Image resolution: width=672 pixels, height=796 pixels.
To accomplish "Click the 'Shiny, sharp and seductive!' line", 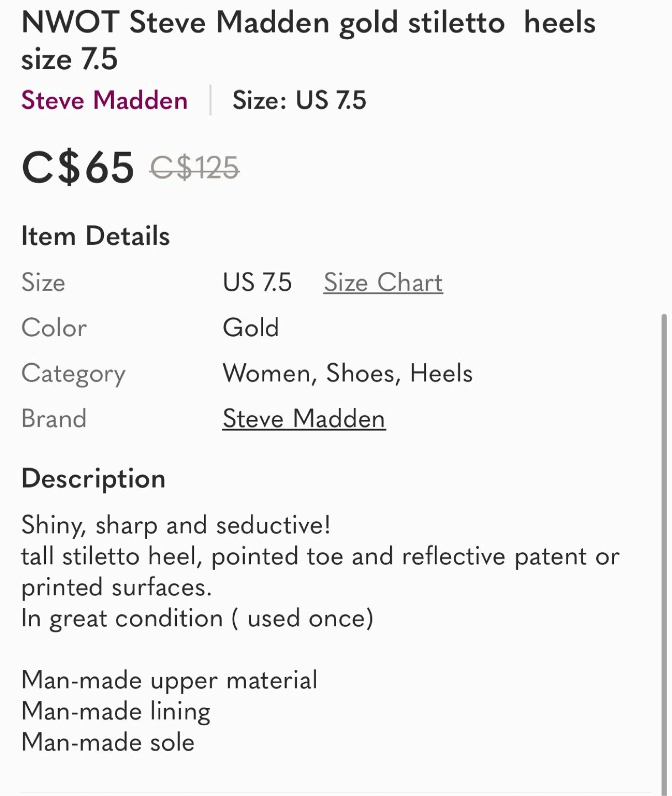I will (176, 525).
